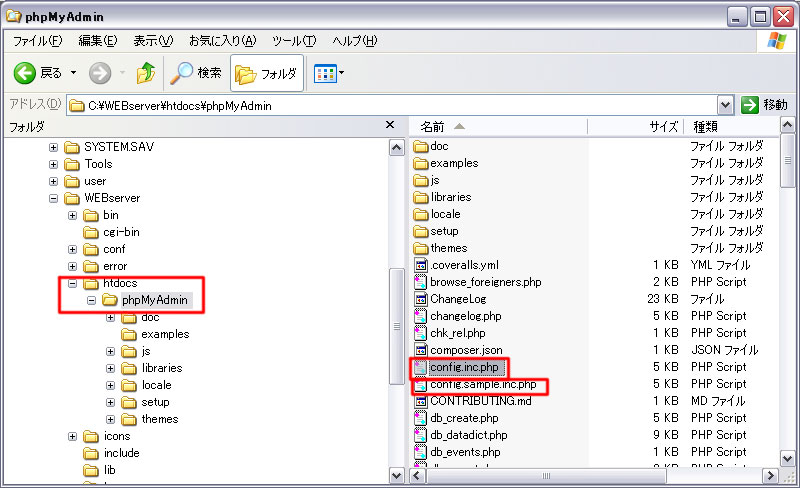This screenshot has height=488, width=800.
Task: Click the ChangeLog file icon
Action: pyautogui.click(x=420, y=299)
